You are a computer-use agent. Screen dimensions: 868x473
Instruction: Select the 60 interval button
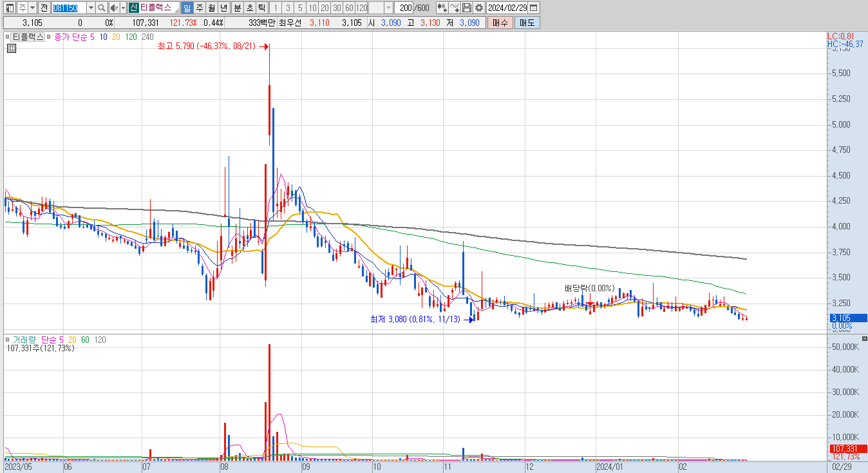click(348, 8)
